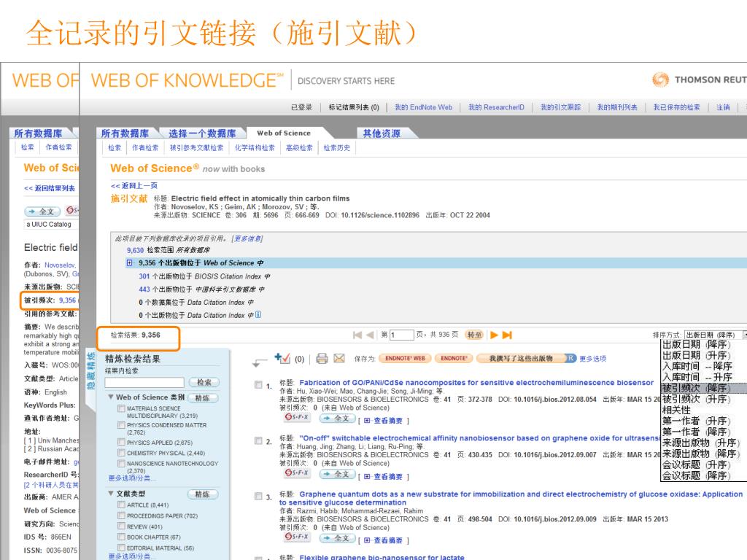The height and width of the screenshot is (560, 747).
Task: Expand 查看摘要 for result 1
Action: [x=384, y=421]
